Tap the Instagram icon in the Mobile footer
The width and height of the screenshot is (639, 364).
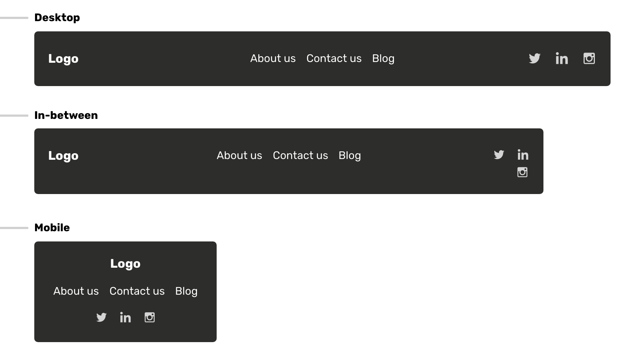tap(150, 317)
